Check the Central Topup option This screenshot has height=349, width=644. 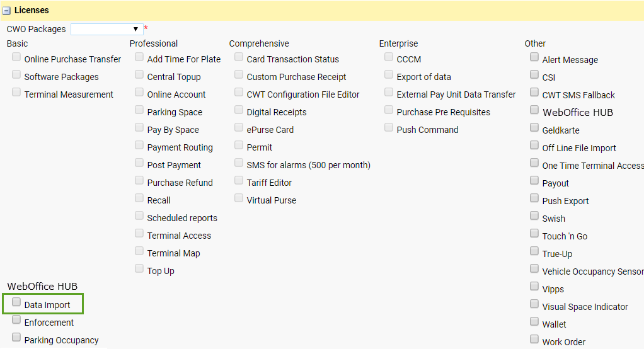pos(139,74)
